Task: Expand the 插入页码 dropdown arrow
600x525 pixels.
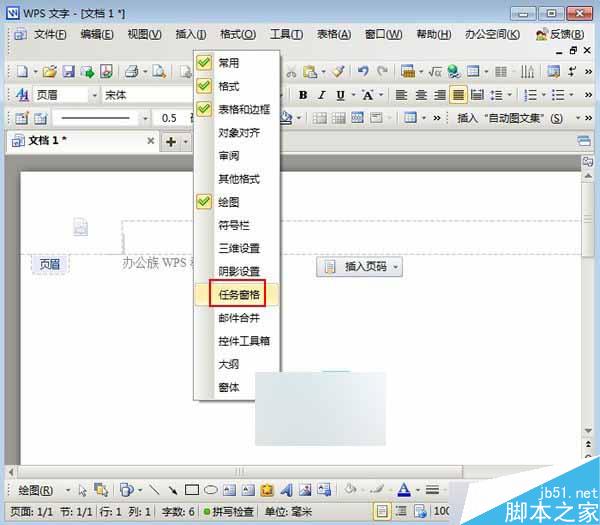Action: click(396, 266)
